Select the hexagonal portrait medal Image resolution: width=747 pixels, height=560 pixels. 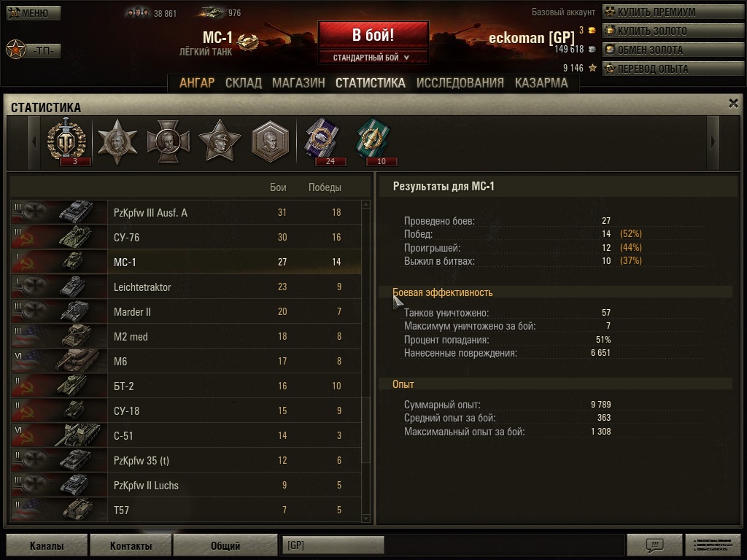coord(270,141)
